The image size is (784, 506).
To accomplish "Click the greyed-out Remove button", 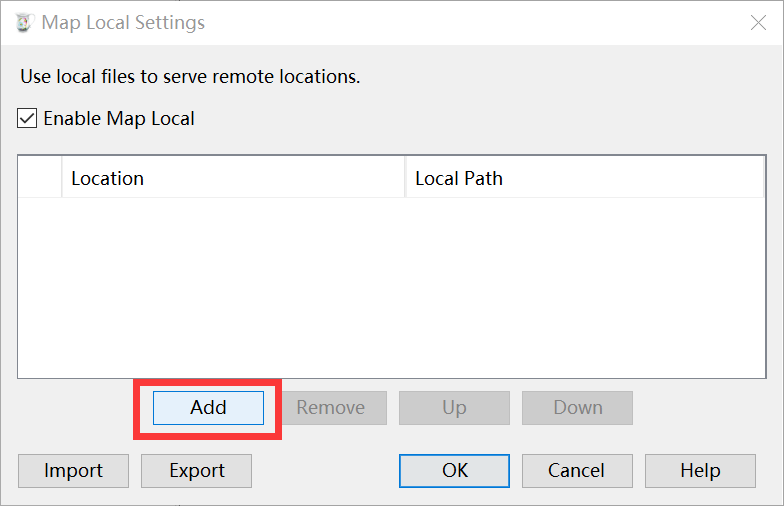I will click(x=331, y=408).
